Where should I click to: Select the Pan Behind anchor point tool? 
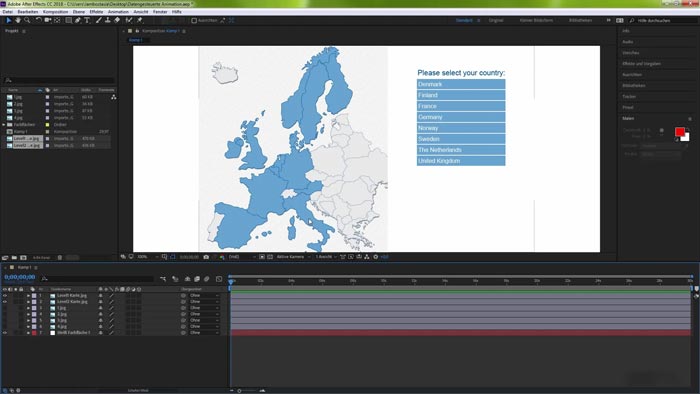(57, 20)
